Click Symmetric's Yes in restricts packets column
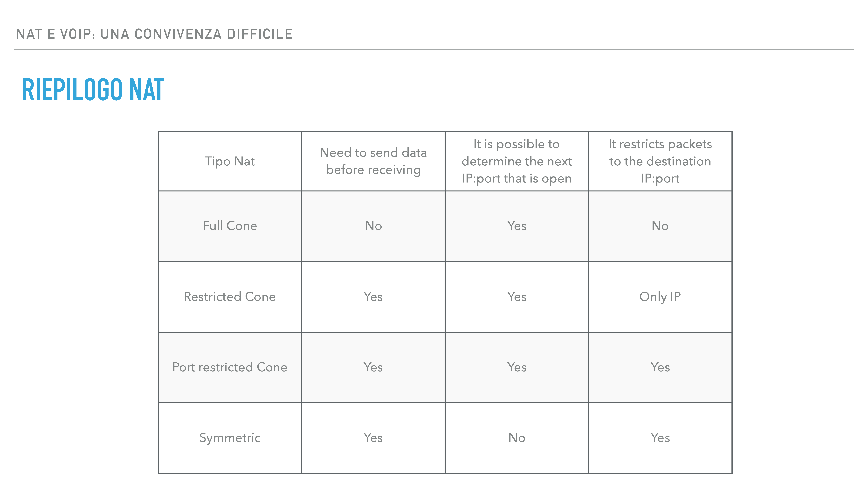Image resolution: width=868 pixels, height=488 pixels. pos(660,438)
